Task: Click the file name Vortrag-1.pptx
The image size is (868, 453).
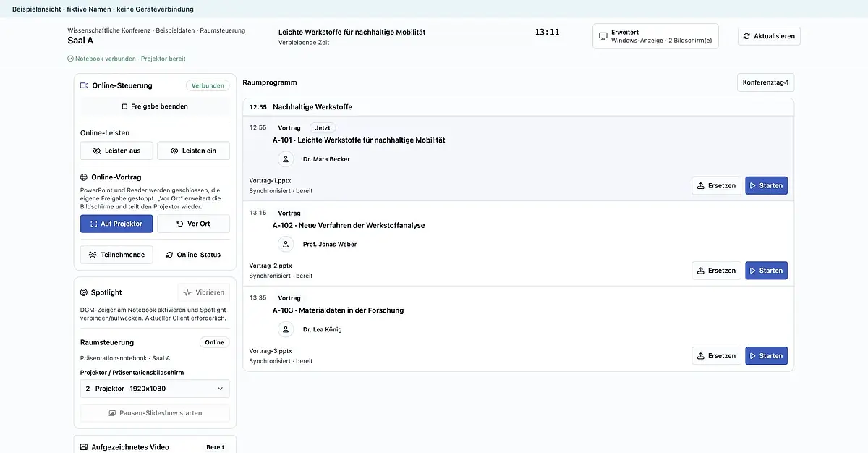Action: click(x=271, y=181)
